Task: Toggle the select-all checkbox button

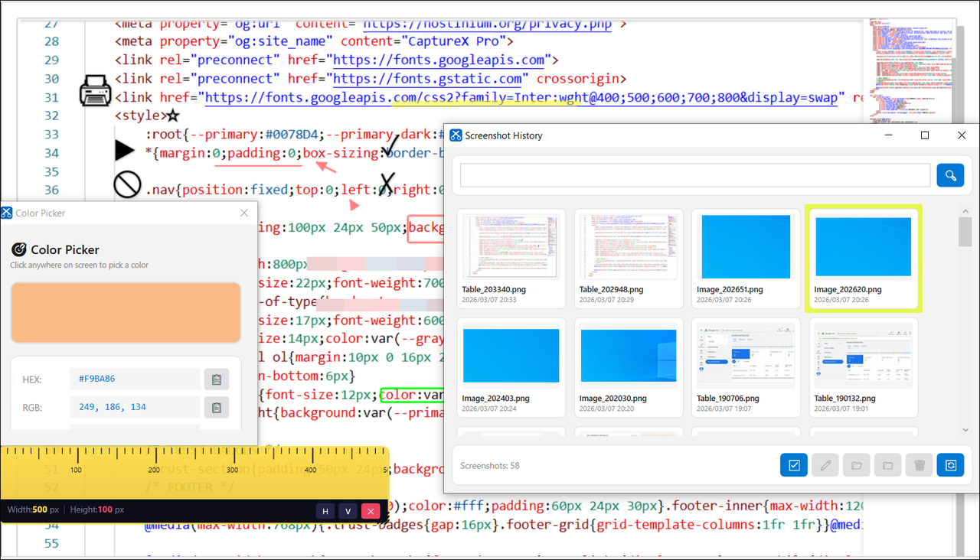Action: 793,464
